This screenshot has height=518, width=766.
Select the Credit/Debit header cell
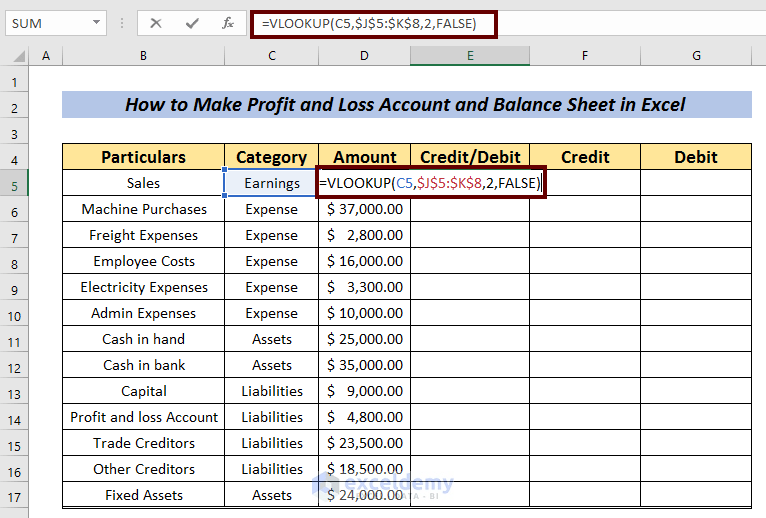pyautogui.click(x=470, y=157)
